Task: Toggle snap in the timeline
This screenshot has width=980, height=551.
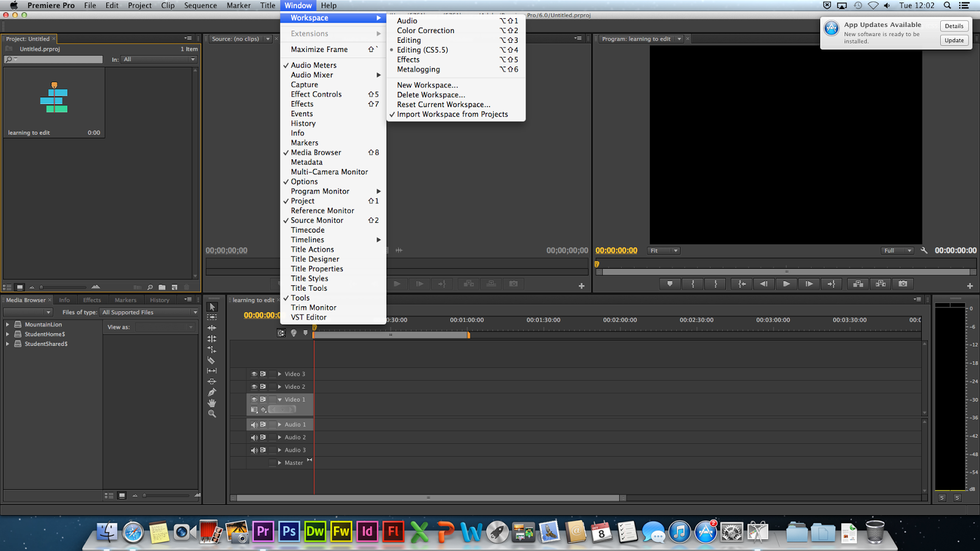Action: [281, 333]
